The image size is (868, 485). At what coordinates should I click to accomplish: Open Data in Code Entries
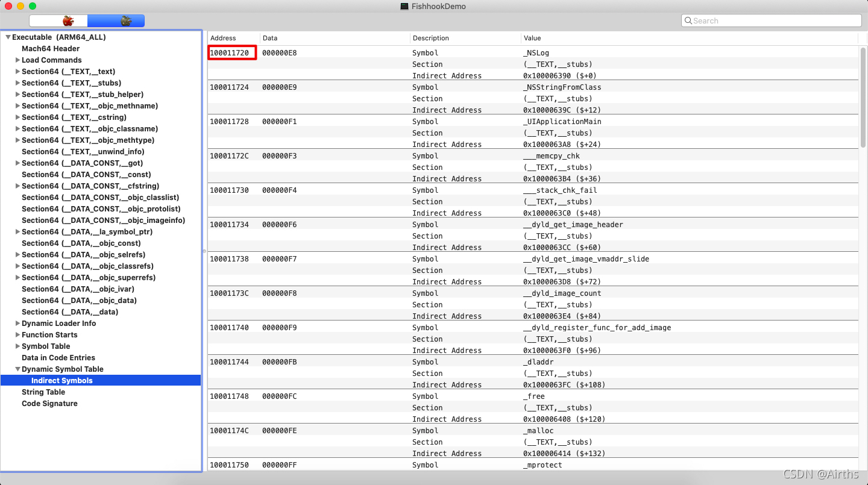tap(101, 358)
